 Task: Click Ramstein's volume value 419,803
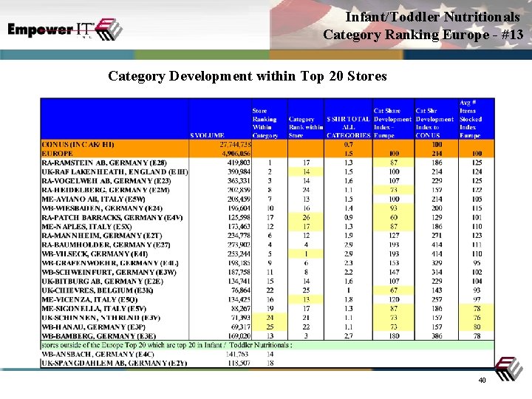point(239,163)
